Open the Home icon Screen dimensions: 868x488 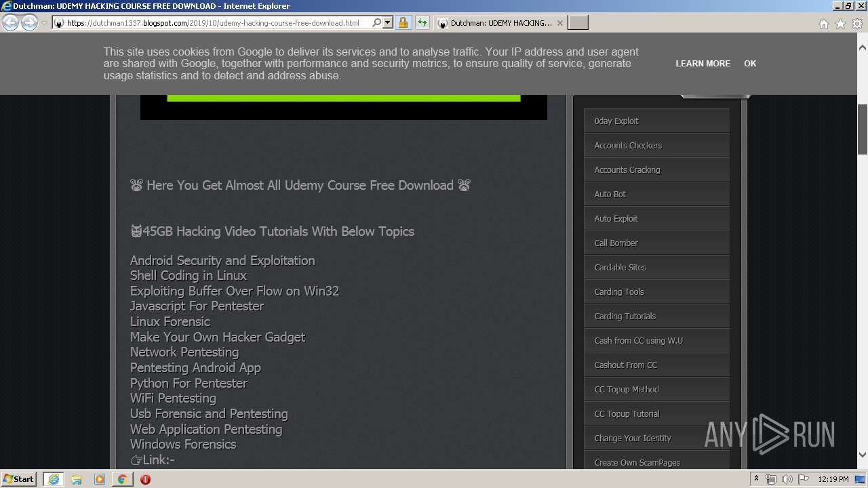pyautogui.click(x=823, y=24)
